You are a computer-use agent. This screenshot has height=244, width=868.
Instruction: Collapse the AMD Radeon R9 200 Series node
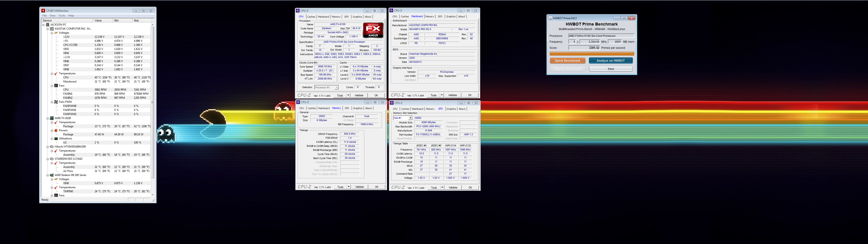pyautogui.click(x=47, y=175)
